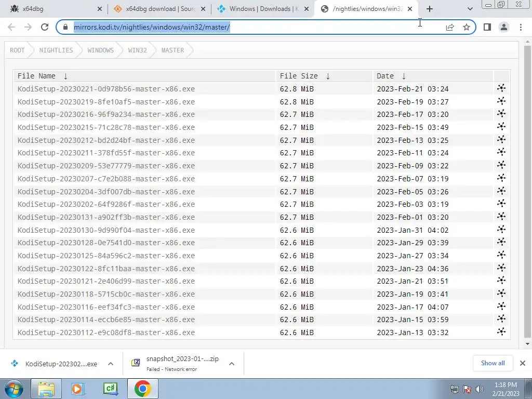The height and width of the screenshot is (399, 532).
Task: Reload the current page
Action: pos(45,27)
